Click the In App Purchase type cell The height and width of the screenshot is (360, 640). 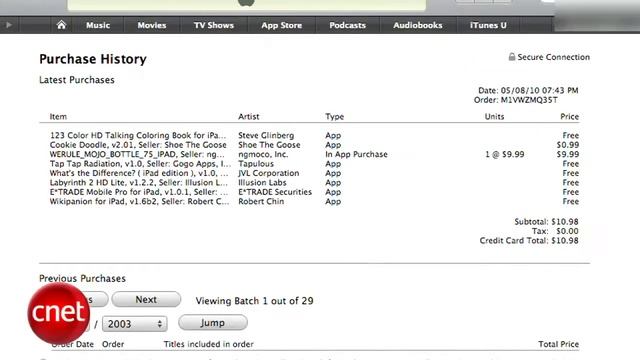(356, 154)
